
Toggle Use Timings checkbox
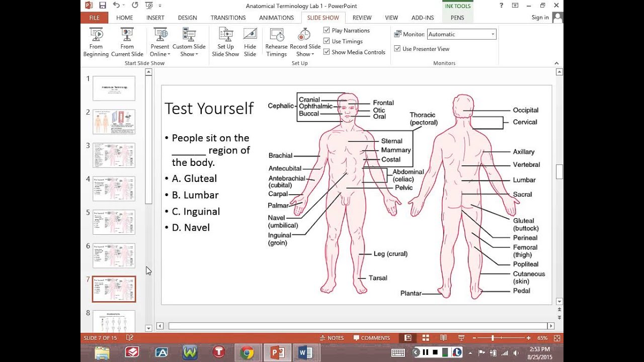click(327, 41)
